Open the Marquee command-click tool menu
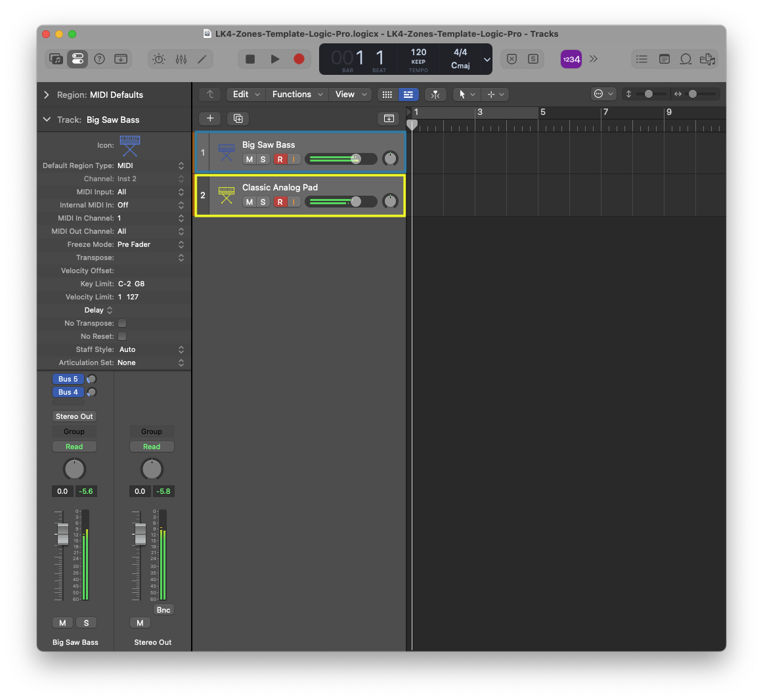763x700 pixels. pos(495,95)
